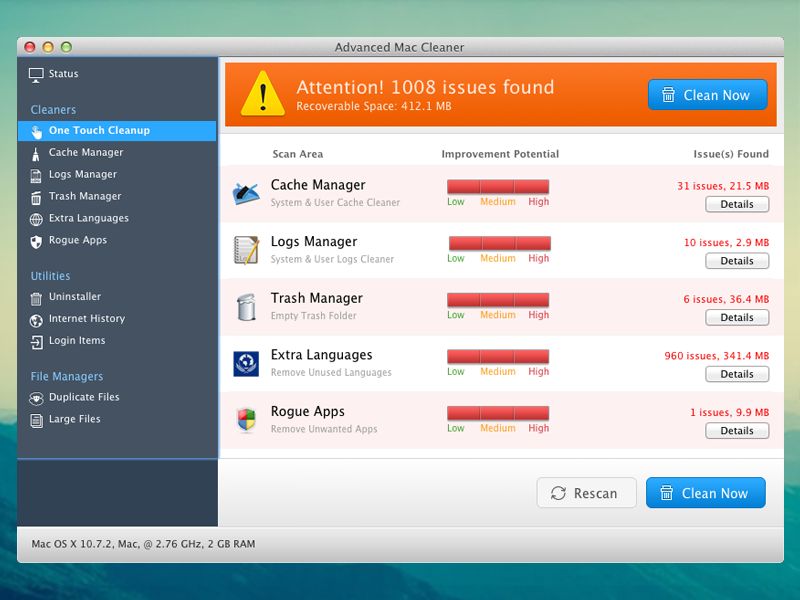The image size is (800, 600).
Task: Click the Extra Languages flag icon in list
Action: pos(245,363)
